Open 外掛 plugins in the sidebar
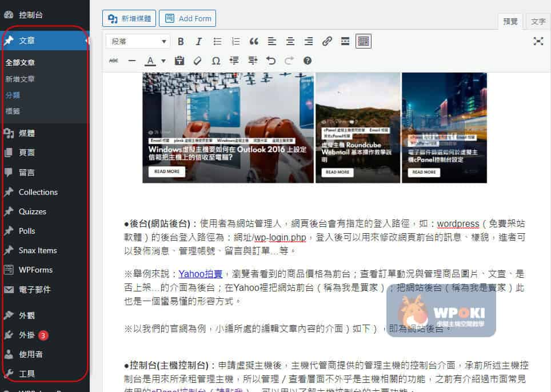The width and height of the screenshot is (551, 392). pyautogui.click(x=27, y=335)
